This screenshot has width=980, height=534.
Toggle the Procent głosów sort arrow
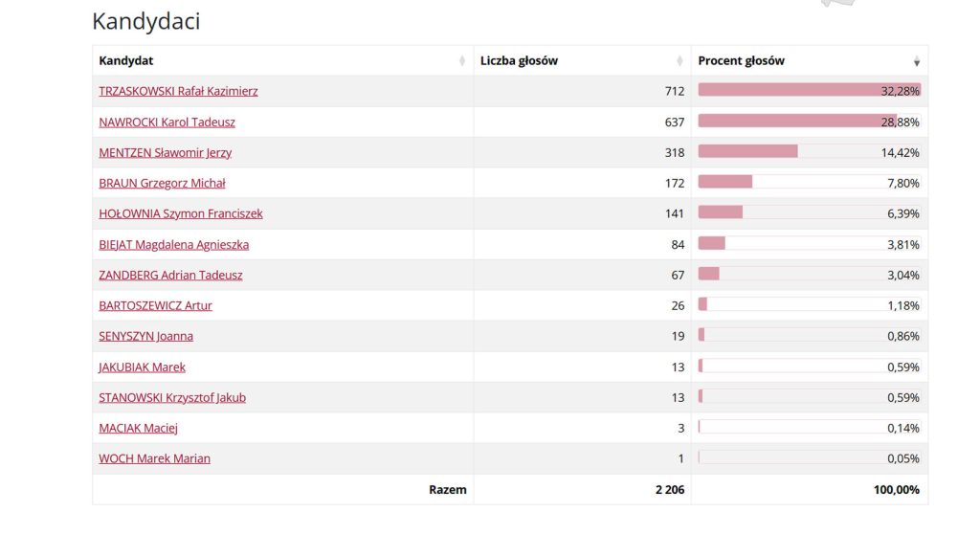tap(916, 61)
